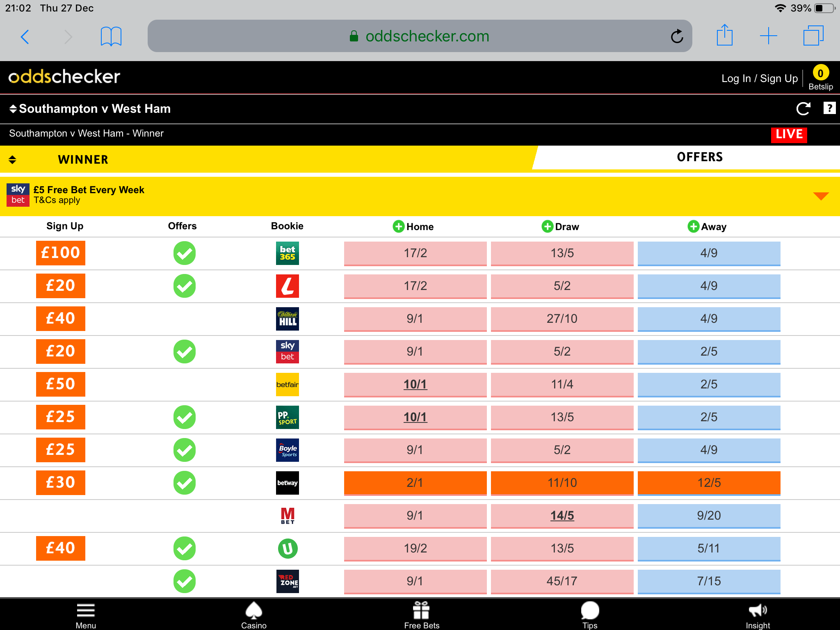The height and width of the screenshot is (630, 840).
Task: Select Marathon Bet Away odds 9/20
Action: click(709, 516)
